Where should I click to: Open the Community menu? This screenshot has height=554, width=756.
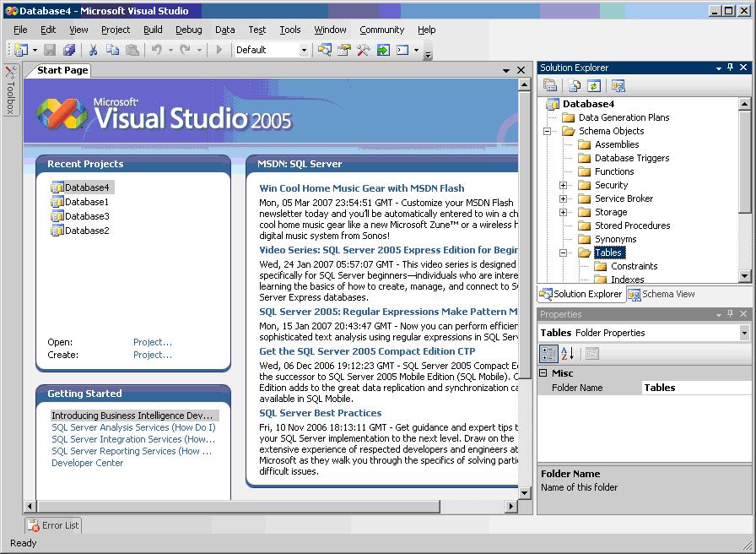click(x=382, y=30)
